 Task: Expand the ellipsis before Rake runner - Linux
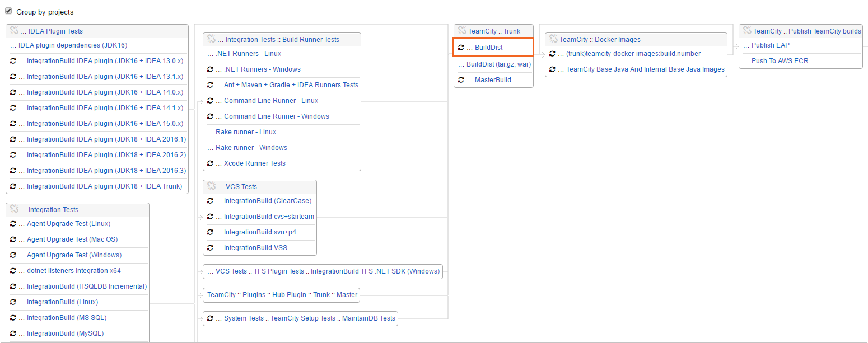pyautogui.click(x=211, y=132)
